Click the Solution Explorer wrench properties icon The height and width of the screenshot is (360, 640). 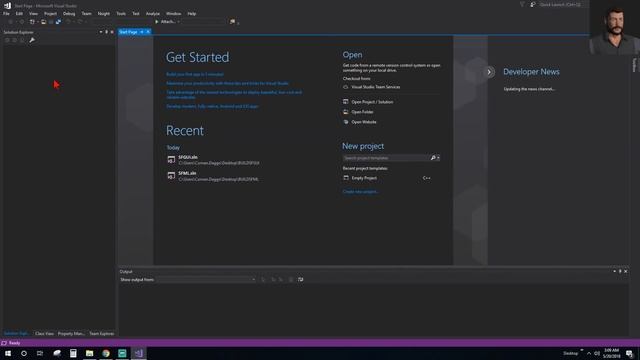click(32, 40)
